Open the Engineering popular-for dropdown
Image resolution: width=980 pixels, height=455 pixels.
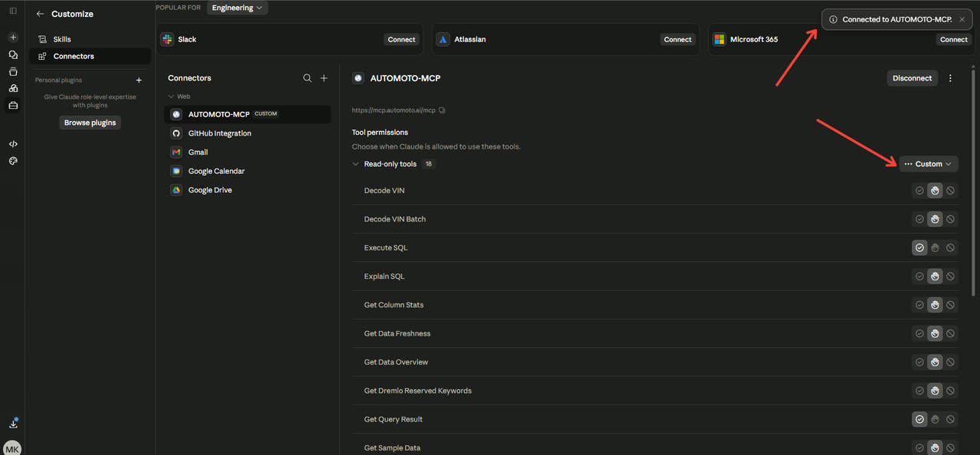237,8
